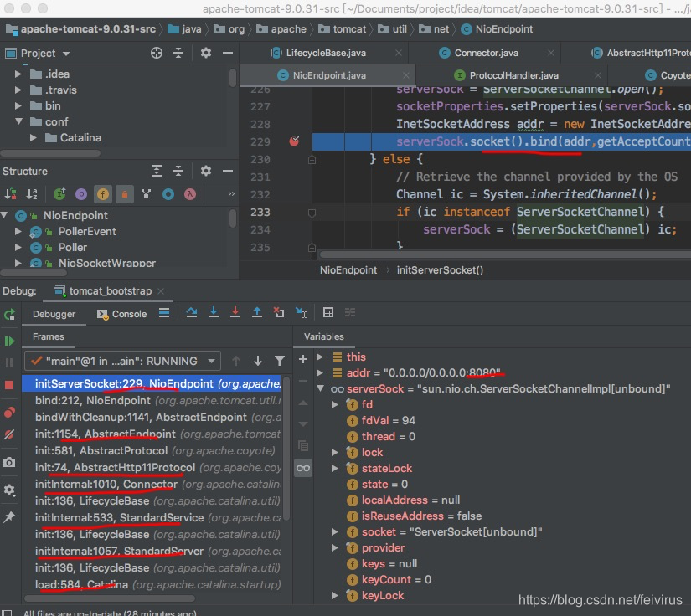This screenshot has width=691, height=616.
Task: Click the Step Over debugger icon
Action: pos(192,313)
